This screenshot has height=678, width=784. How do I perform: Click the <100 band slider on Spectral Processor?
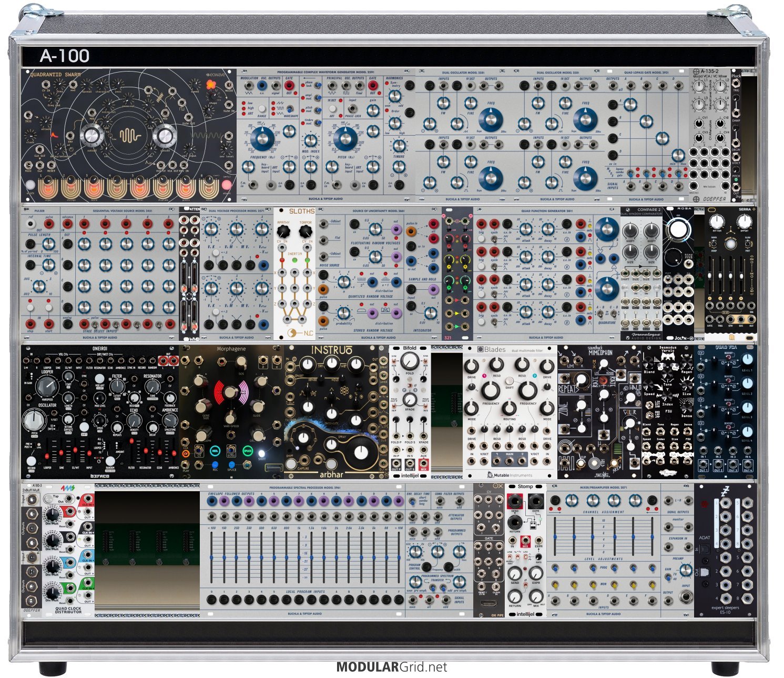click(x=211, y=558)
